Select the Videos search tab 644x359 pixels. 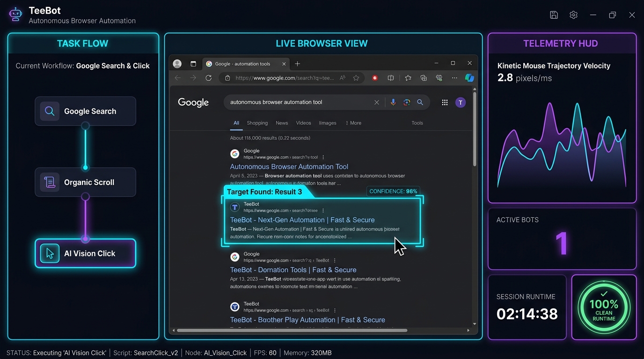[x=303, y=123]
